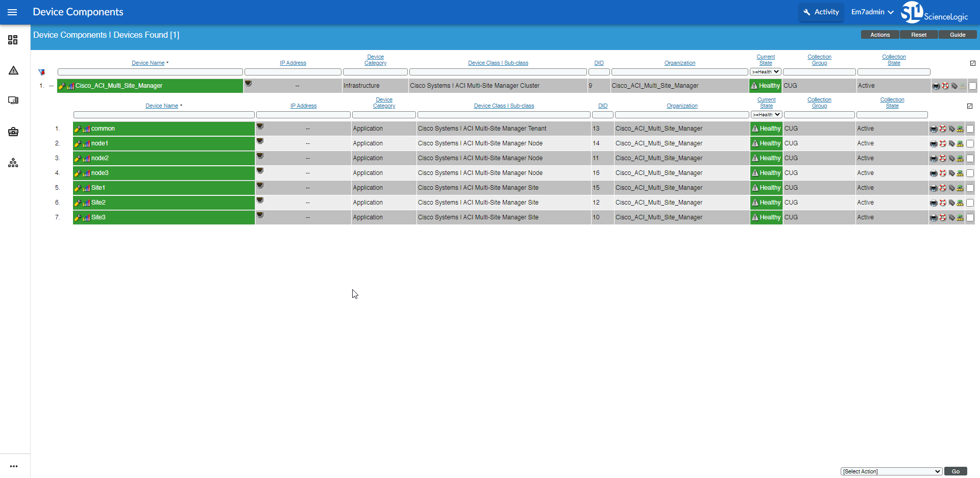Click Organization filter field in child table
The height and width of the screenshot is (478, 980).
tap(682, 115)
